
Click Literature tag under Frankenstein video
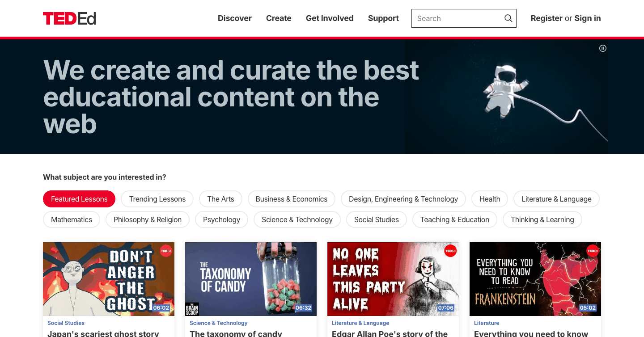coord(487,323)
